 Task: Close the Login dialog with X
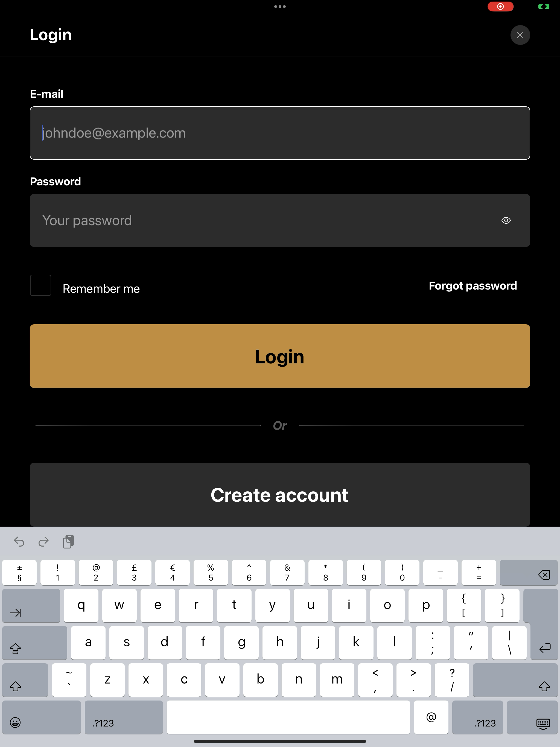tap(520, 35)
